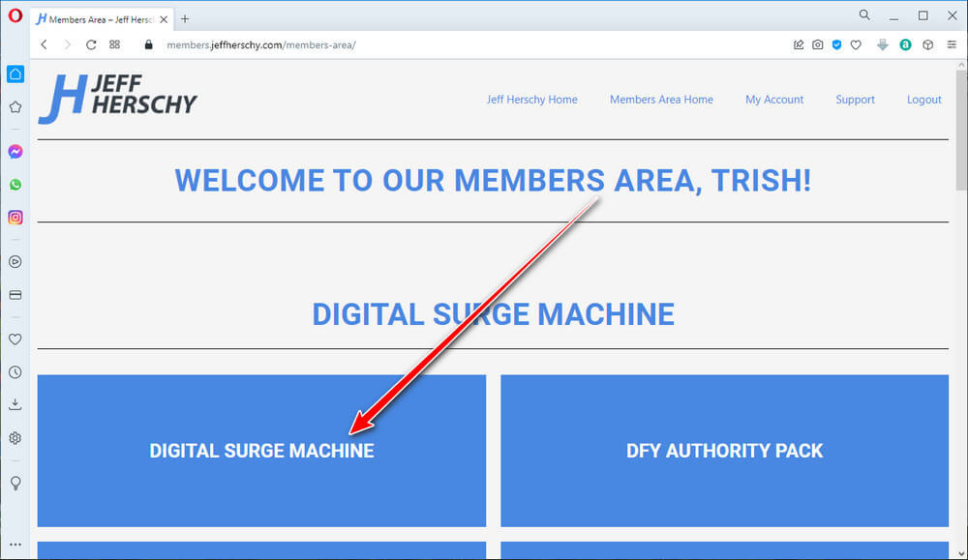Open My Account page
Screen dimensions: 968x560
tap(774, 100)
